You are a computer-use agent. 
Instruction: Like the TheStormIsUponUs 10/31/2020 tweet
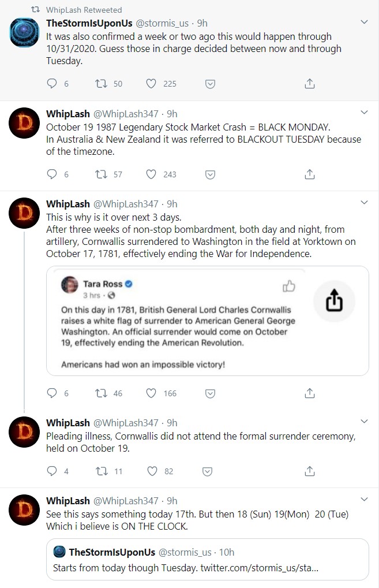[151, 84]
